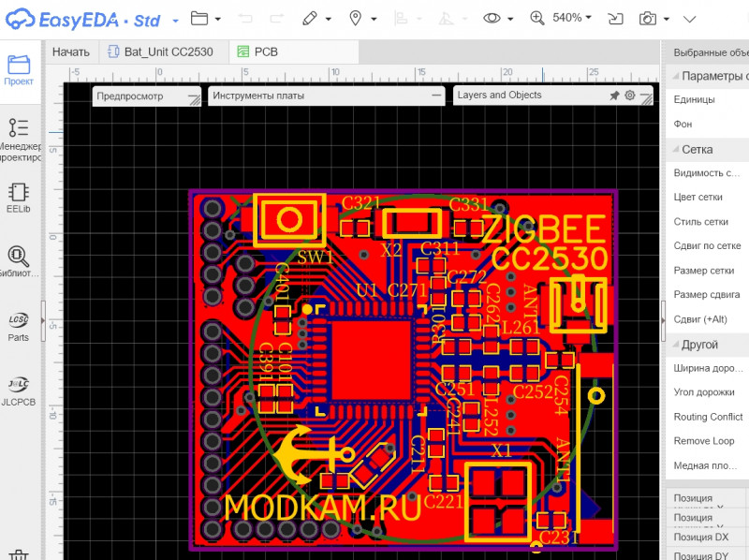The image size is (749, 560).
Task: Open the Project panel in sidebar
Action: point(19,70)
